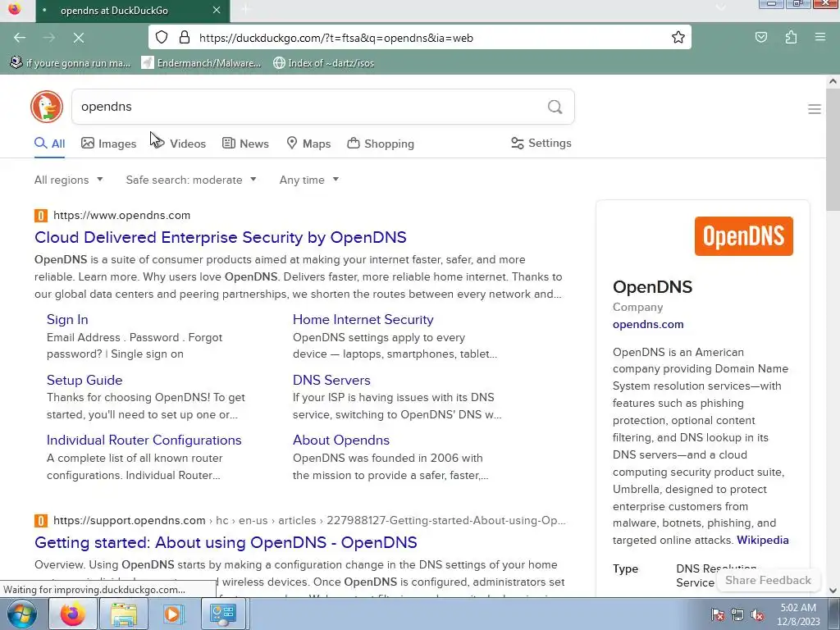
Task: Follow the Wikipedia link in the sidebar
Action: point(763,540)
